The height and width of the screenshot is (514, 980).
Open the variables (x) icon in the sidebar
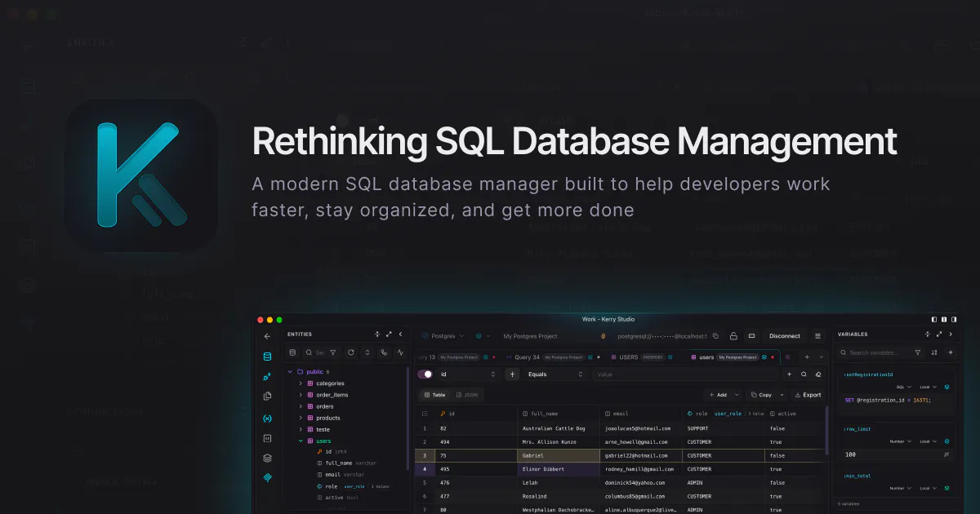tap(267, 418)
